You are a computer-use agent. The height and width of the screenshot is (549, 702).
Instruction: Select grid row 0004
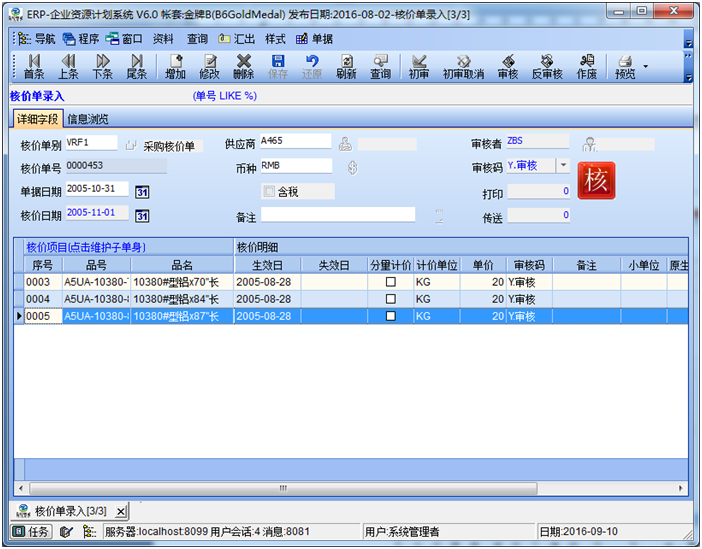click(x=351, y=299)
